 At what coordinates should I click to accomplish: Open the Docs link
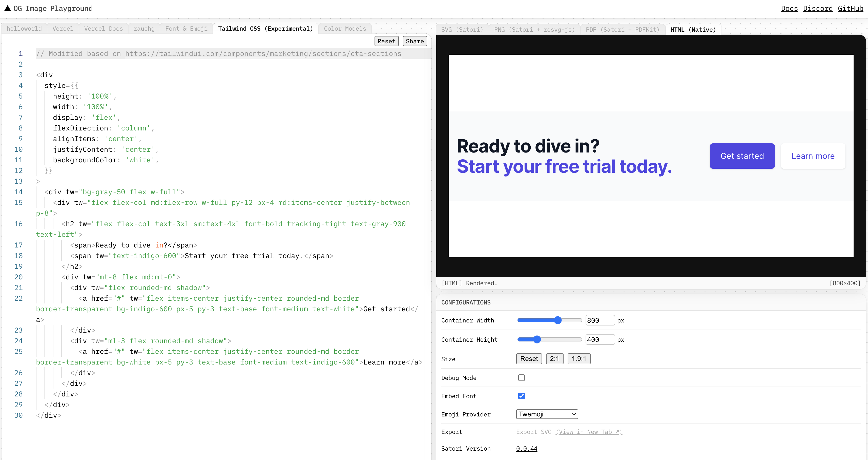click(x=789, y=8)
